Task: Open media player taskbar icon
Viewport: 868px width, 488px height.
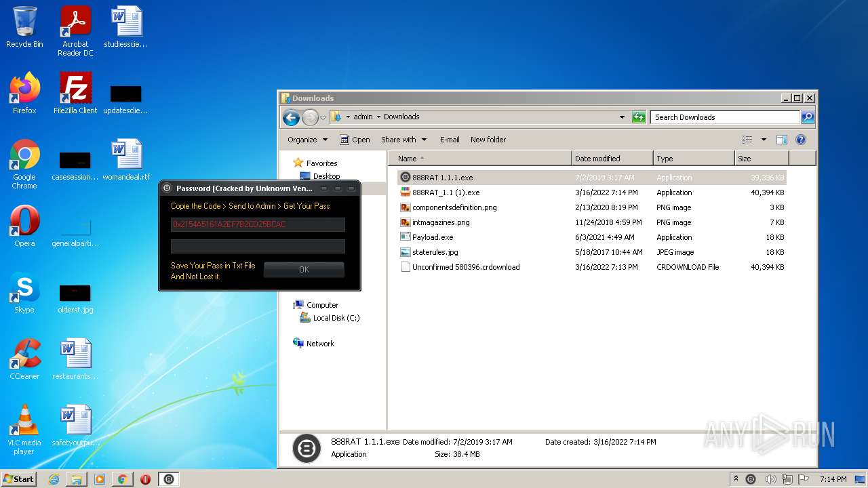Action: (100, 479)
